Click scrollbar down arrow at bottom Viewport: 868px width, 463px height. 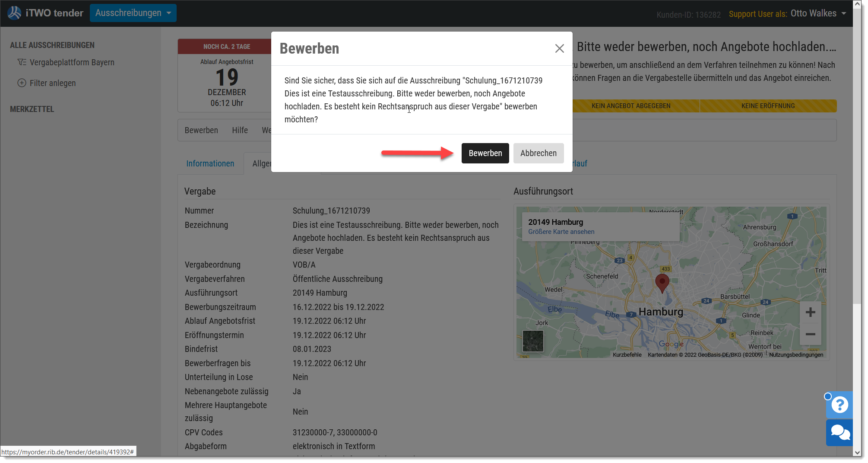(857, 452)
